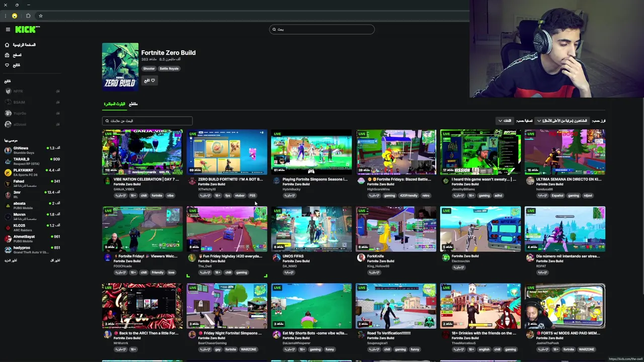Open 'Día número mil' stream thumbnail
644x362 pixels.
565,229
